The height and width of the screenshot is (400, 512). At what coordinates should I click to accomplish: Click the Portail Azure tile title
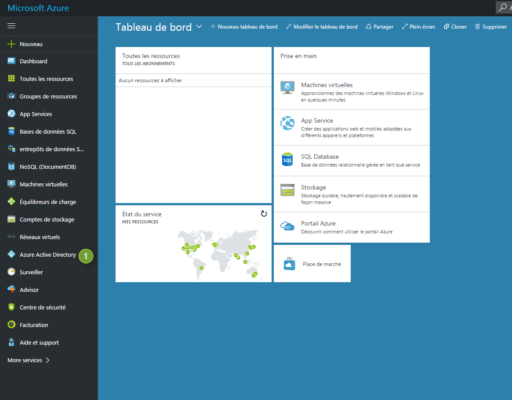(x=318, y=223)
